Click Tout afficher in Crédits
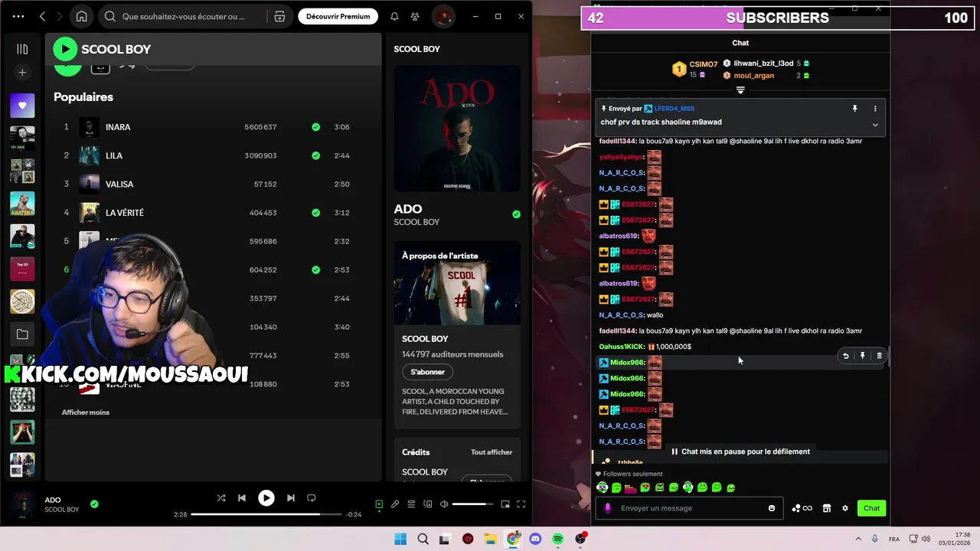The width and height of the screenshot is (980, 551). coord(492,452)
